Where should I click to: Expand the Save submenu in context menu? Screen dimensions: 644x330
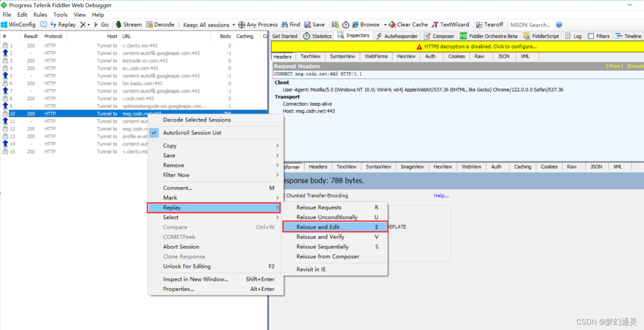[x=216, y=155]
